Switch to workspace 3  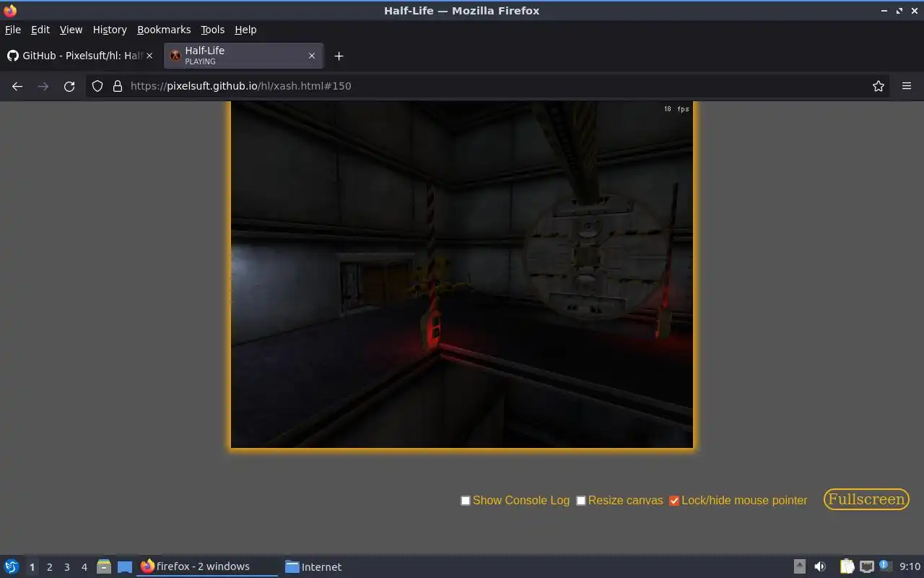pos(66,567)
